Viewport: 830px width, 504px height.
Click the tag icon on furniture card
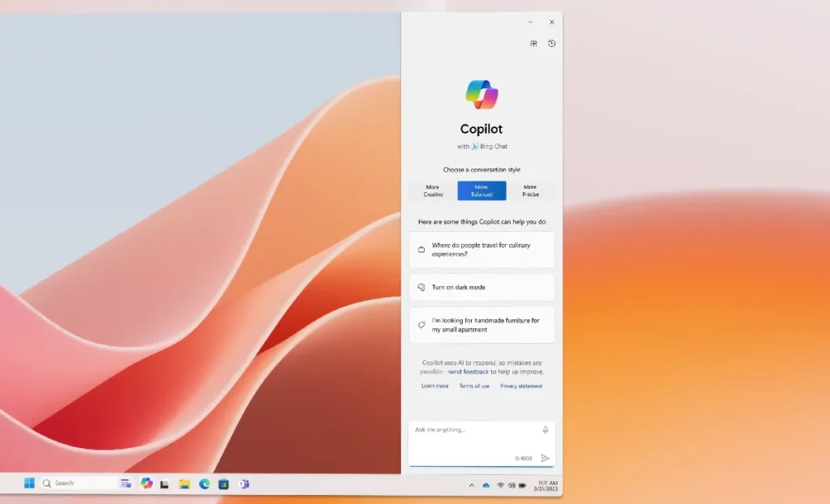point(421,325)
